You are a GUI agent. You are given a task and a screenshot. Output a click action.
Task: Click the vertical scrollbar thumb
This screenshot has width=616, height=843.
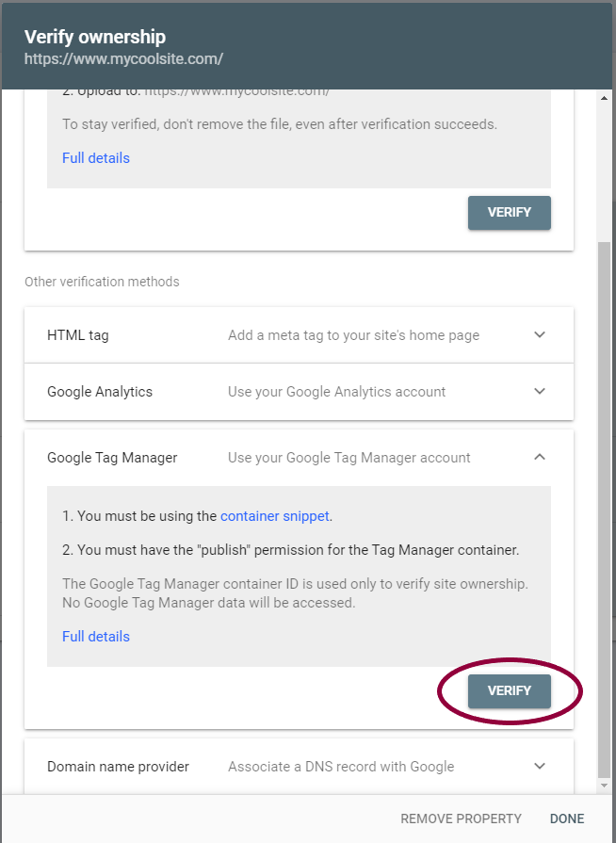[x=604, y=510]
